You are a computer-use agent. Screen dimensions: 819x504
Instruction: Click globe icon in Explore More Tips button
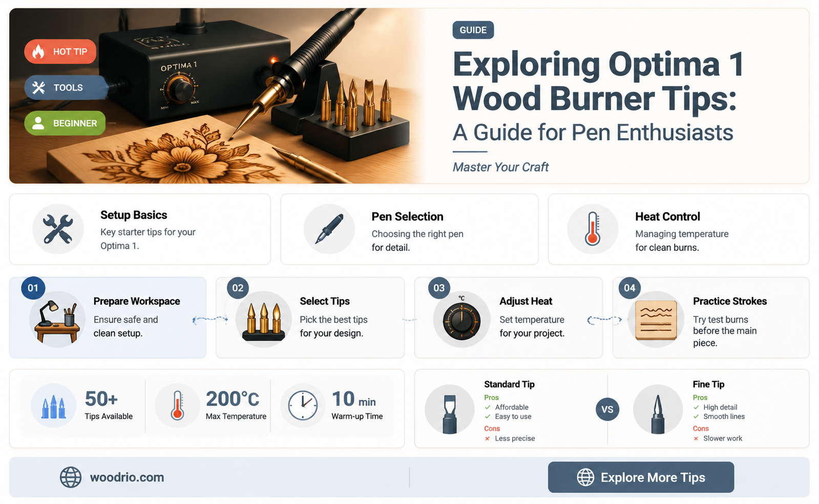(585, 477)
